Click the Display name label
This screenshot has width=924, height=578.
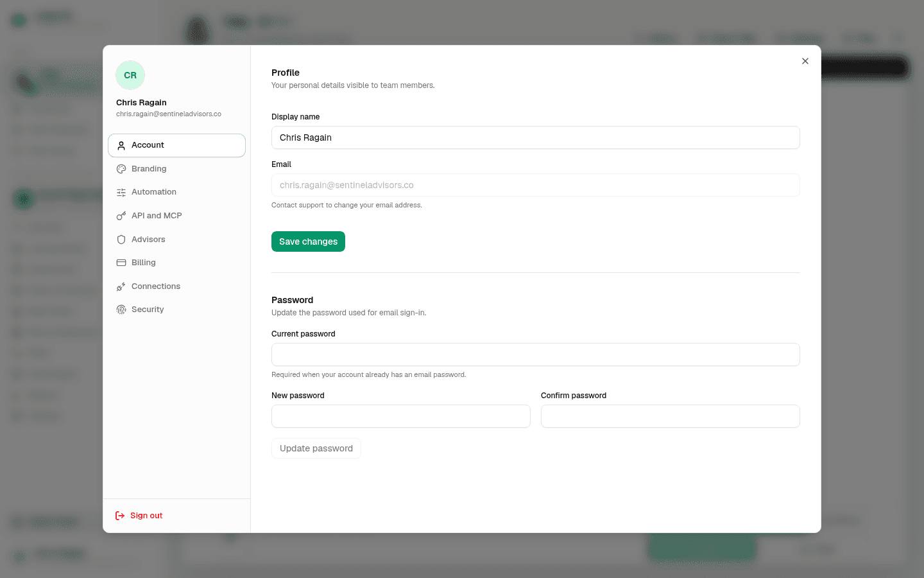coord(296,117)
